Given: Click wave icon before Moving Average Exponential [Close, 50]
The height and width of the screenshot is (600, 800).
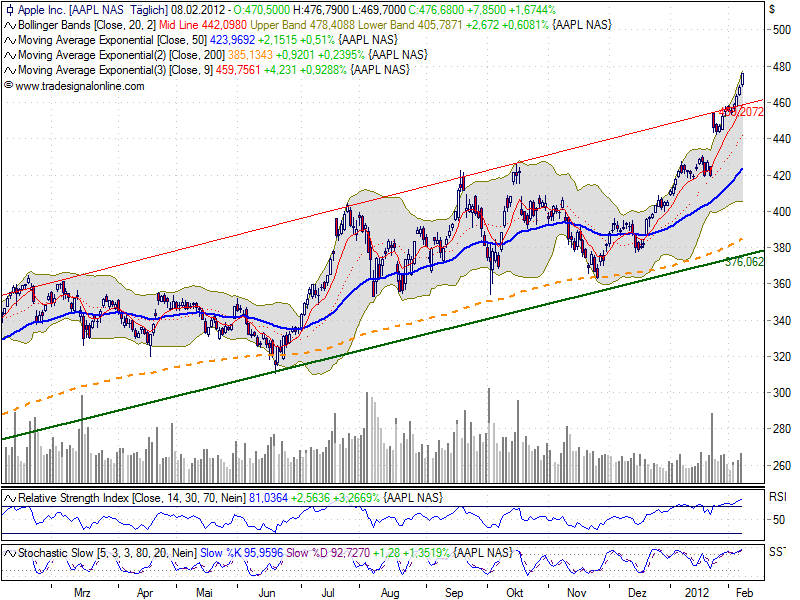Looking at the screenshot, I should click(x=10, y=40).
